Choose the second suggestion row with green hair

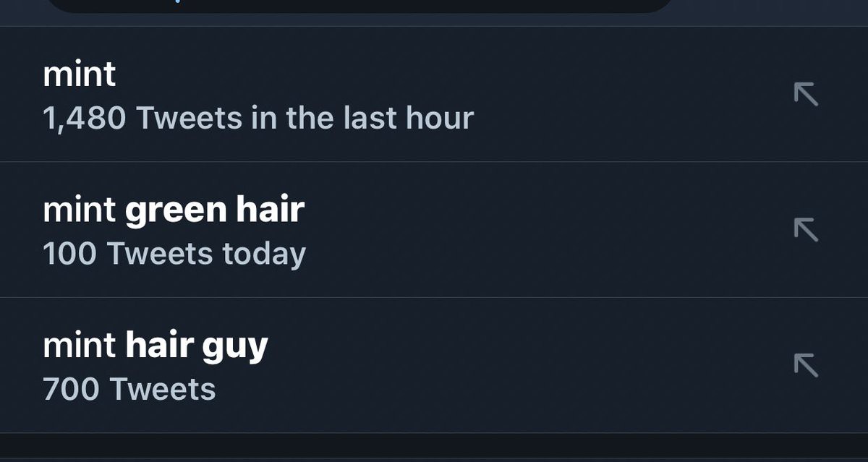[x=434, y=230]
